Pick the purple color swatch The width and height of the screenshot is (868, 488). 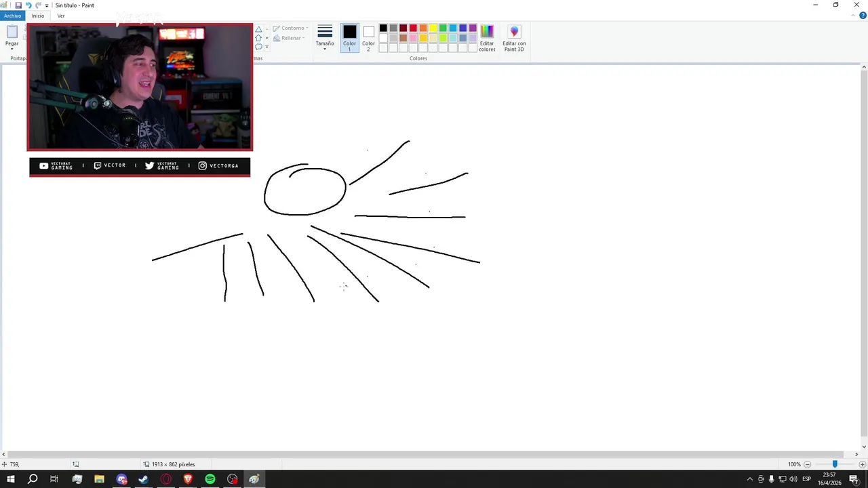coord(473,28)
